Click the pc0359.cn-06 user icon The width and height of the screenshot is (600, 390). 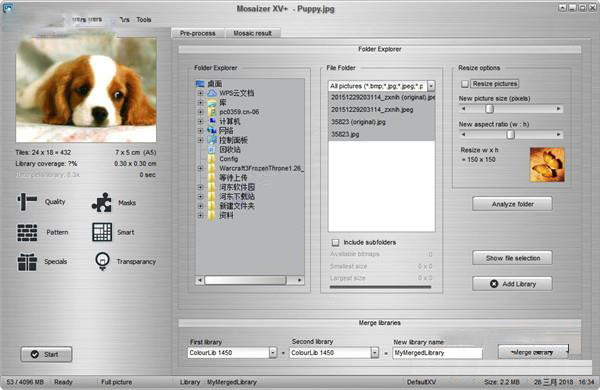tap(212, 112)
